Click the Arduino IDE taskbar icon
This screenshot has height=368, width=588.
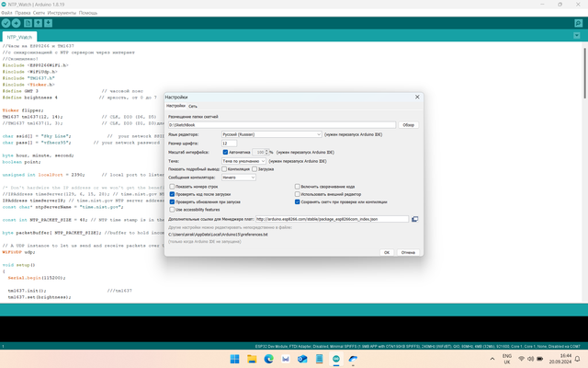[x=336, y=360]
